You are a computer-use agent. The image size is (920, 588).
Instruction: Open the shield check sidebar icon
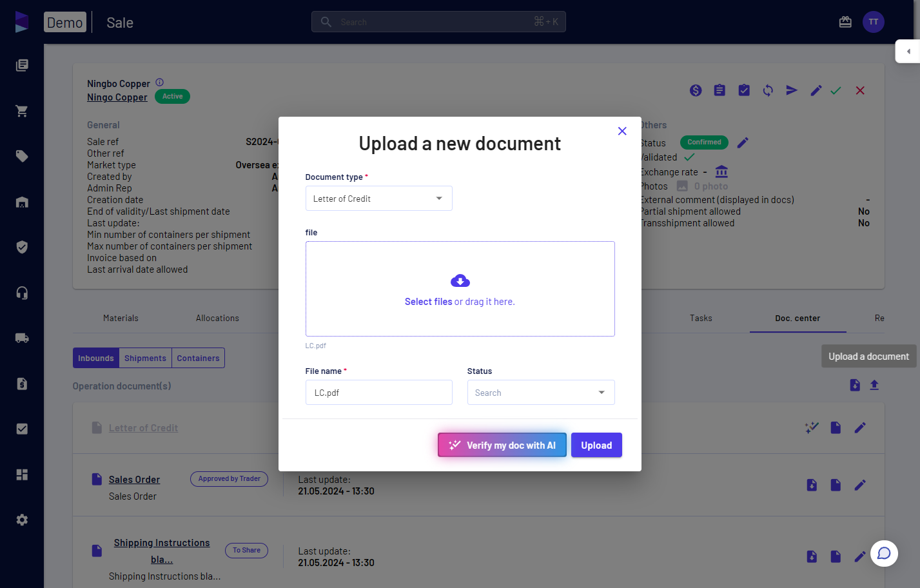[22, 247]
